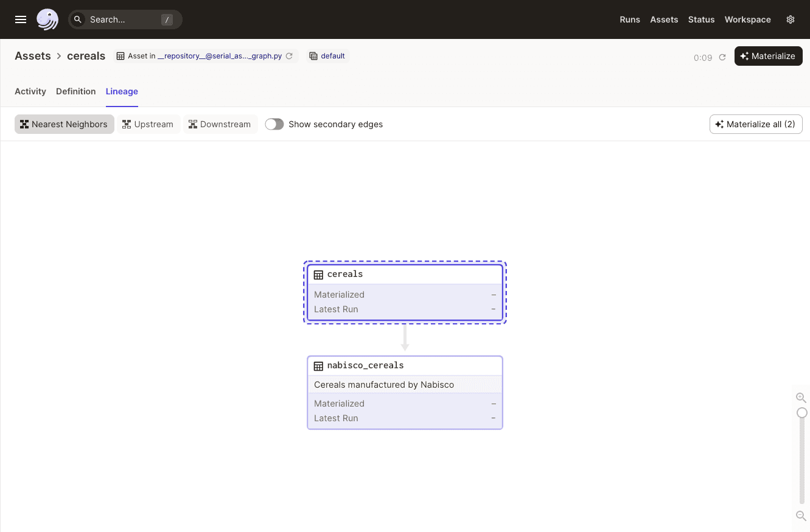Screen dimensions: 810x532
Task: Click the Dagster octopus logo
Action: click(47, 19)
